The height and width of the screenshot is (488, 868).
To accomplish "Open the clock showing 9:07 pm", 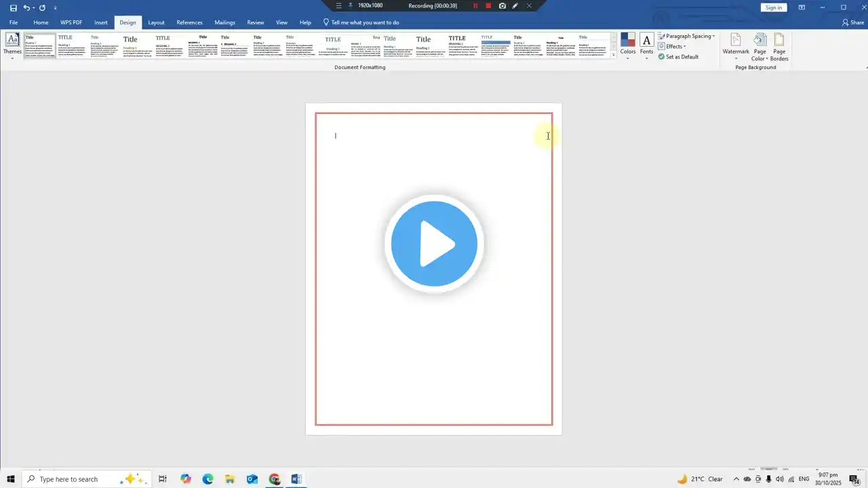I will click(829, 479).
